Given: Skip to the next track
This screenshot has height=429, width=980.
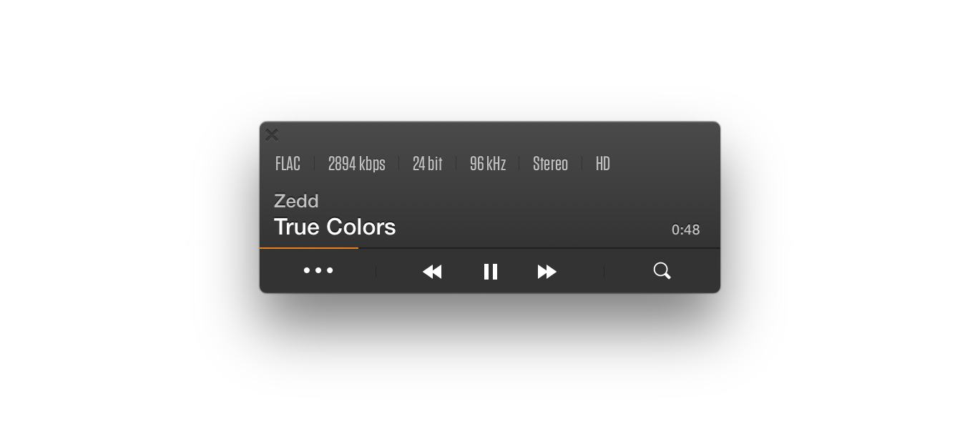Looking at the screenshot, I should [x=547, y=272].
